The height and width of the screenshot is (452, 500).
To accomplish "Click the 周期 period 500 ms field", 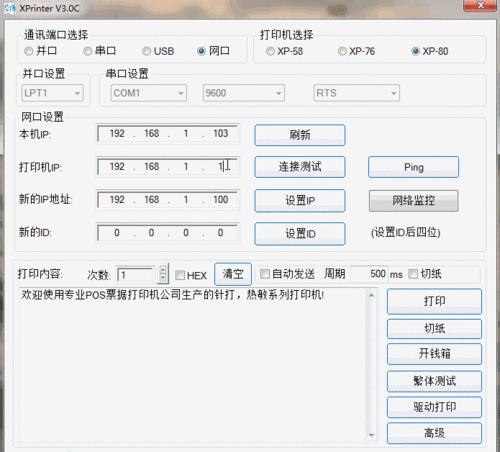I will pos(369,274).
